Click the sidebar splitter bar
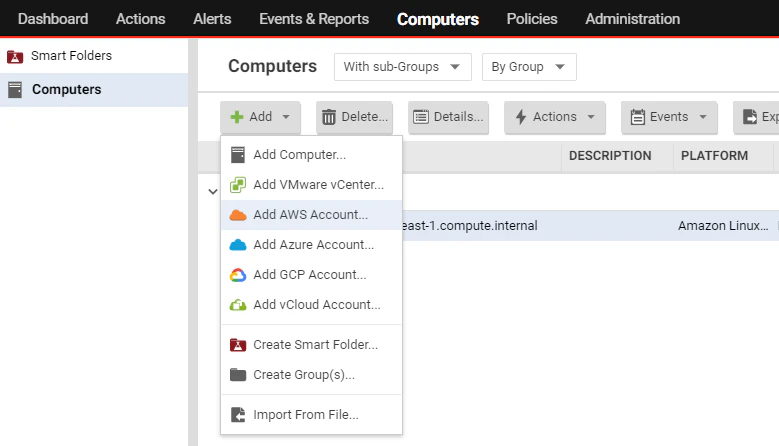779x446 pixels. coord(193,243)
